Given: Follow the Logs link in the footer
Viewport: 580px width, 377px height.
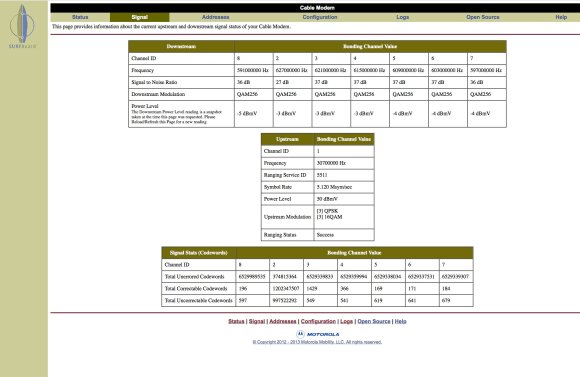Looking at the screenshot, I should click(x=347, y=321).
